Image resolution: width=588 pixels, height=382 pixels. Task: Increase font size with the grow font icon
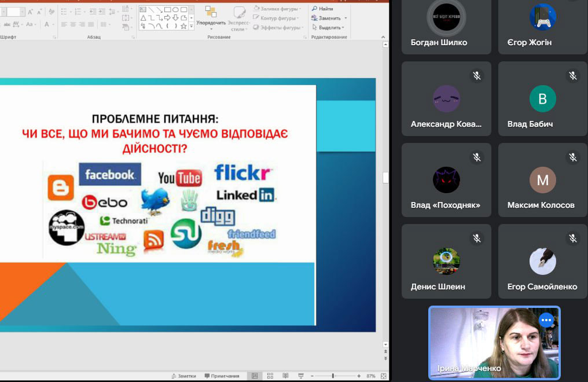coord(30,12)
